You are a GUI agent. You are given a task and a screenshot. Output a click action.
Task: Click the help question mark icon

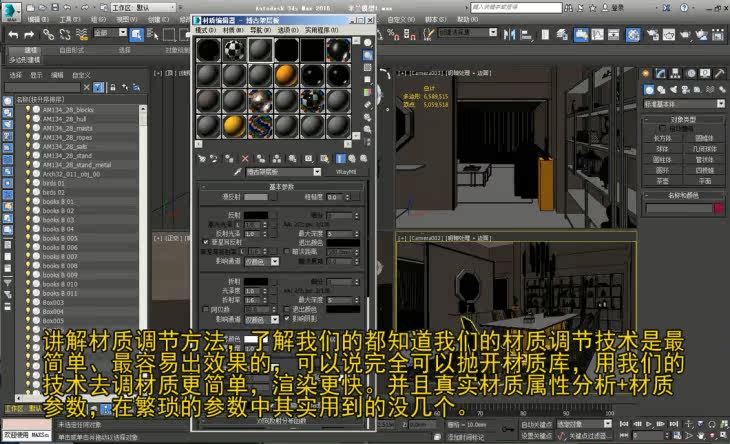[684, 7]
